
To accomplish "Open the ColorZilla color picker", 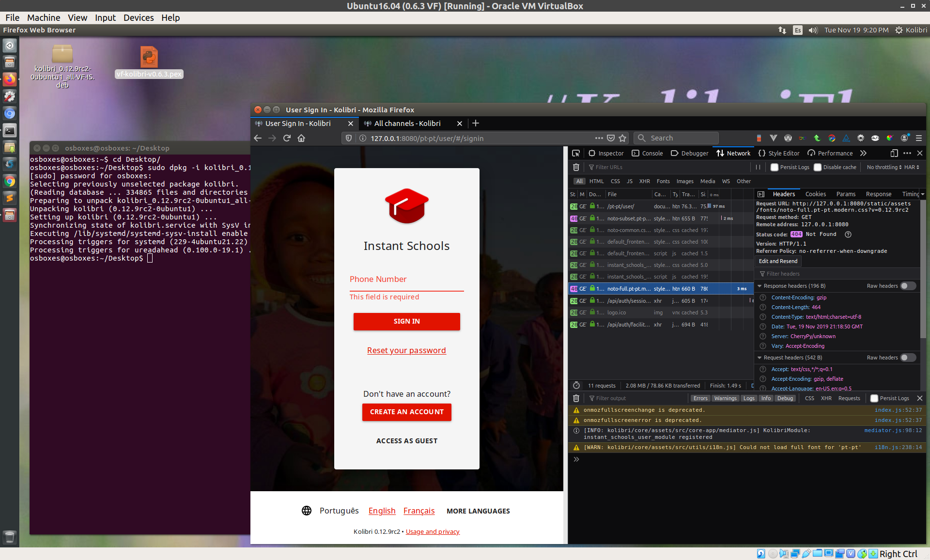I will pyautogui.click(x=890, y=139).
